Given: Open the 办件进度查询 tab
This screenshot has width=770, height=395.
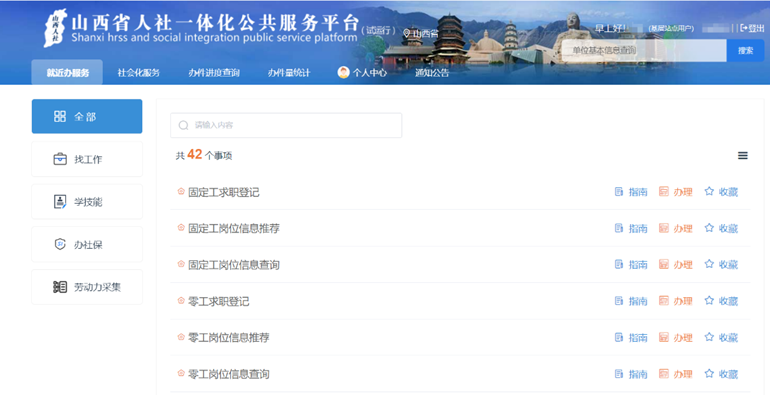Looking at the screenshot, I should coord(214,73).
